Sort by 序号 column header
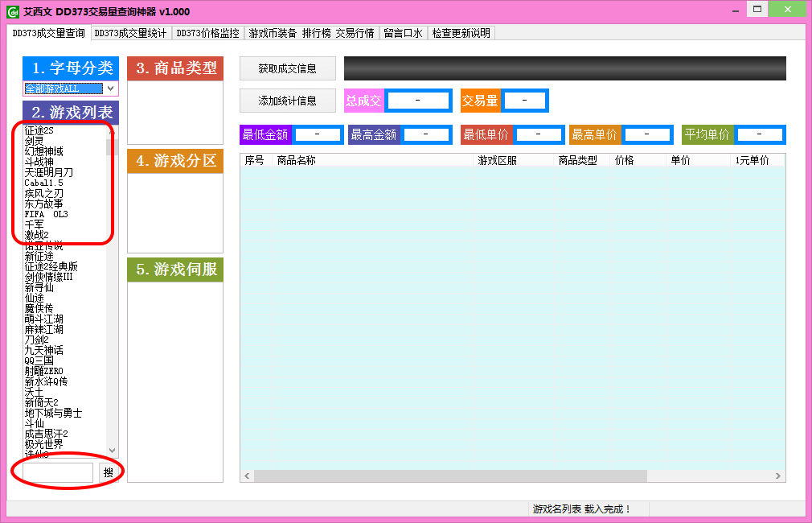Screen dimensions: 812x523 pyautogui.click(x=254, y=161)
